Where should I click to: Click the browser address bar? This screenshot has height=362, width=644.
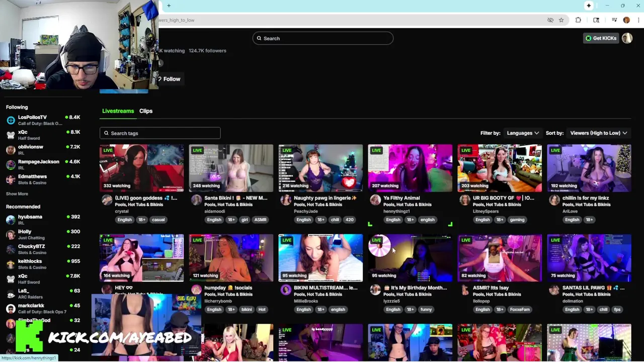[x=352, y=20]
